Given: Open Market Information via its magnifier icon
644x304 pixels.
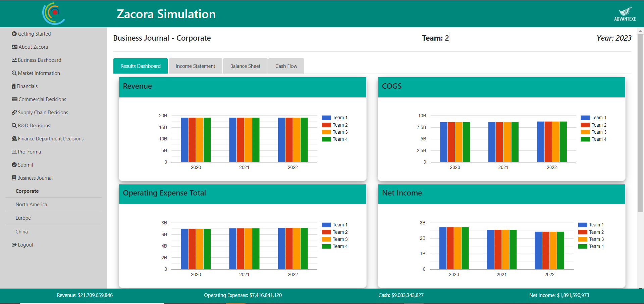Looking at the screenshot, I should (14, 73).
